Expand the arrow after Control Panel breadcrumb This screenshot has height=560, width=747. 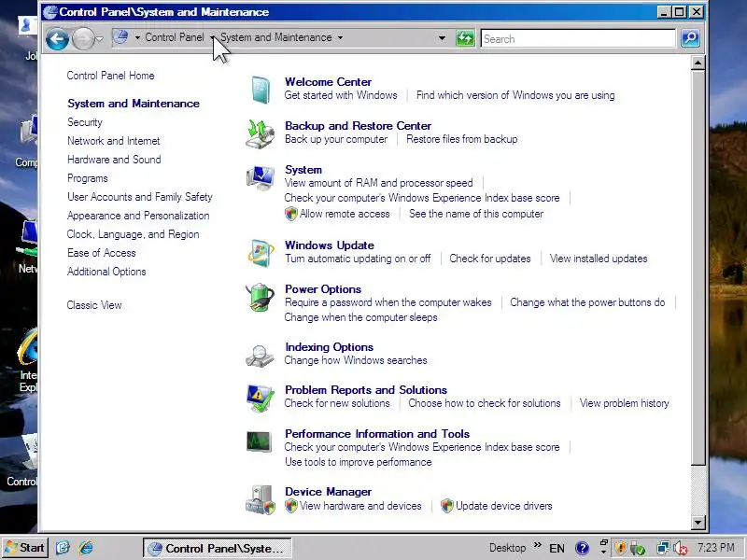(x=212, y=37)
